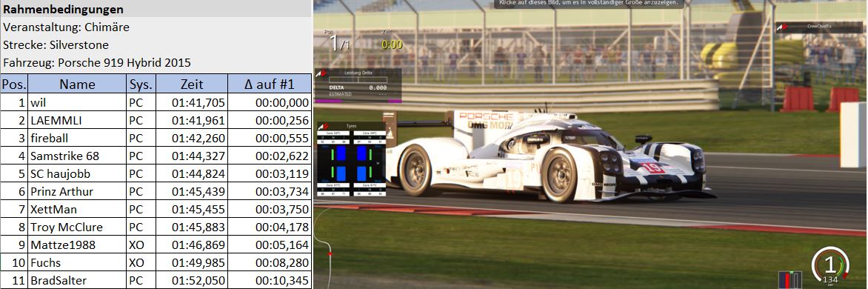This screenshot has height=289, width=868.
Task: Click 'Fahrzeug: Porsche 919 Hybrid 2015' line
Action: [96, 62]
